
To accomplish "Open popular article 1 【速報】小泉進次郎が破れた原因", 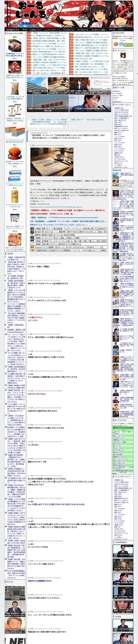I will coord(16,258).
